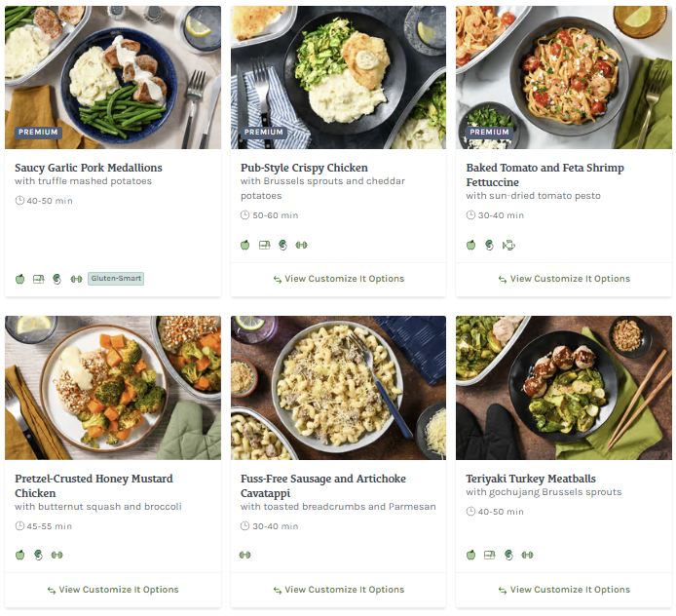The height and width of the screenshot is (616, 676).
Task: Show Customize It Options for Sausage Cavatappi
Action: tap(338, 590)
